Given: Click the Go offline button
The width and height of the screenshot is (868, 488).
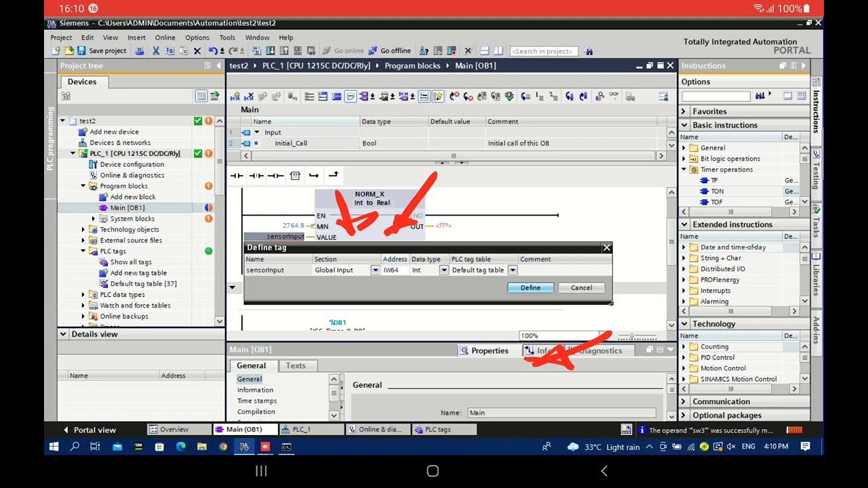Looking at the screenshot, I should (391, 51).
